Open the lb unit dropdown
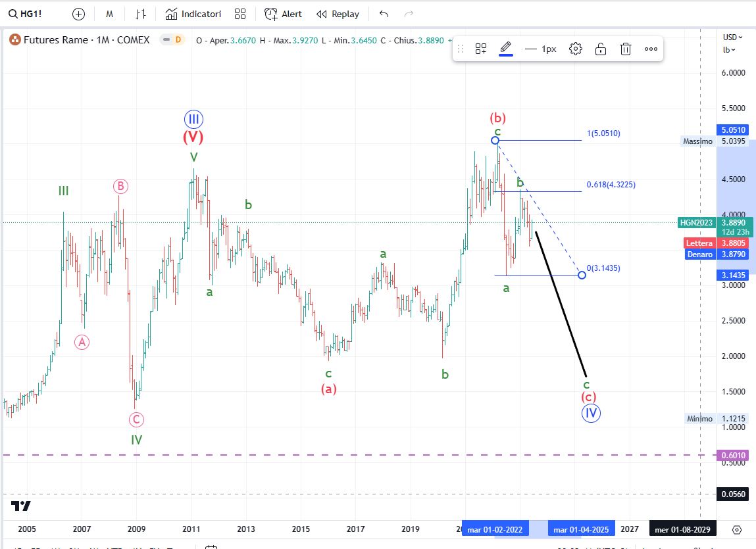Image resolution: width=756 pixels, height=549 pixels. 728,50
